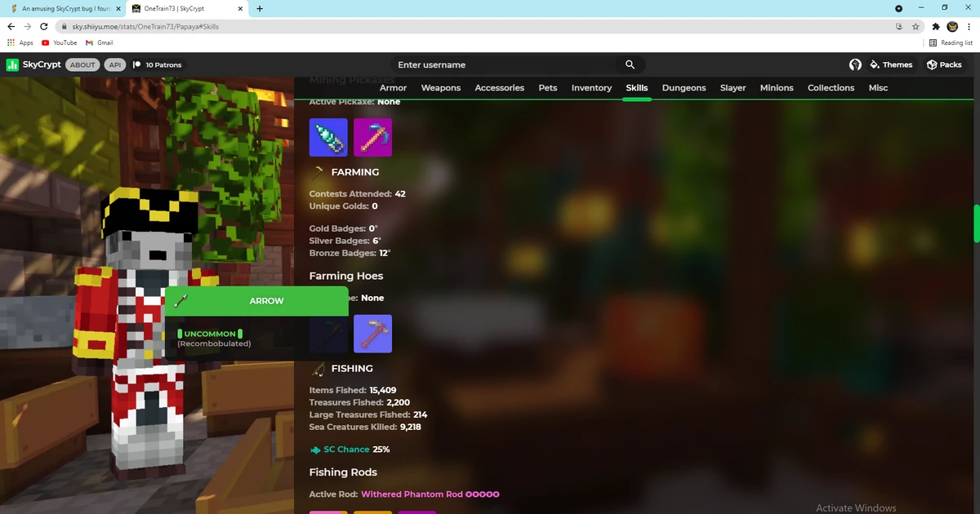Viewport: 980px width, 514px height.
Task: Open the 10 Patrons link
Action: click(157, 64)
